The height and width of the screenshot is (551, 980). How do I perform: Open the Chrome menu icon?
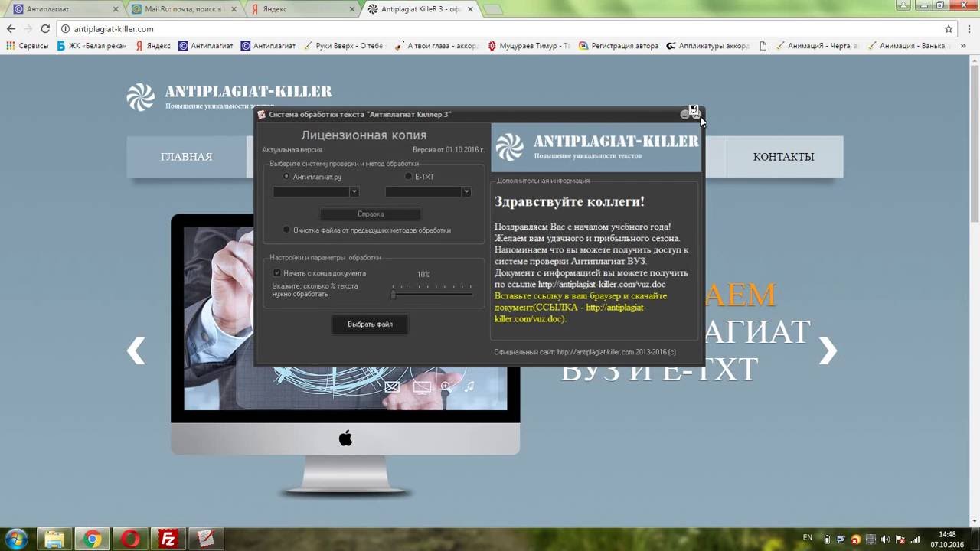coord(968,28)
